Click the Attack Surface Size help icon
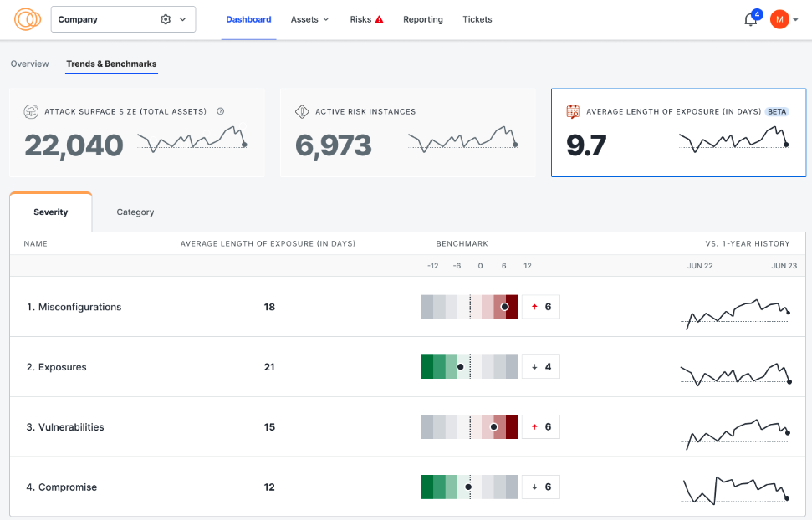 pos(221,111)
